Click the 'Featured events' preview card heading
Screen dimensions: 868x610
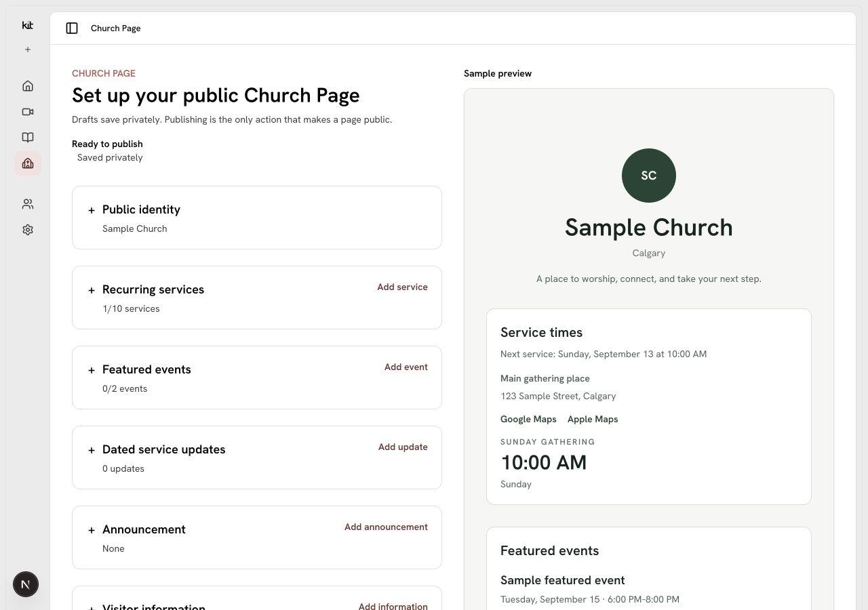tap(550, 551)
